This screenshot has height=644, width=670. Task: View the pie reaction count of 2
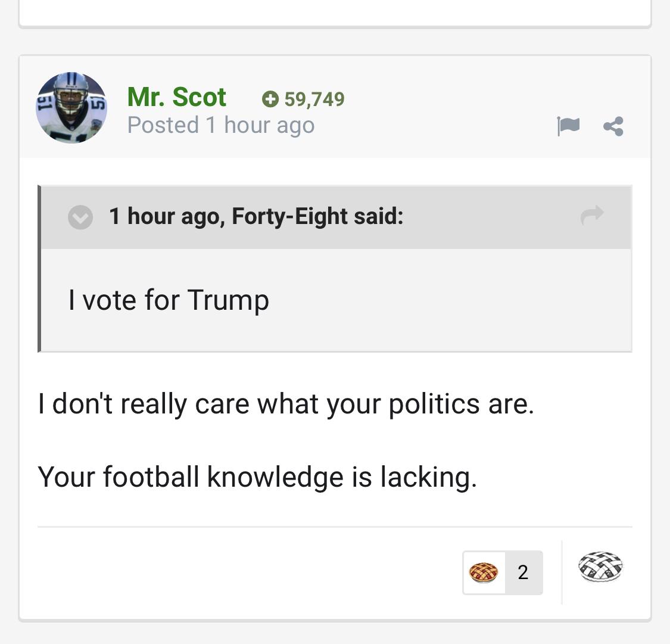coord(523,573)
